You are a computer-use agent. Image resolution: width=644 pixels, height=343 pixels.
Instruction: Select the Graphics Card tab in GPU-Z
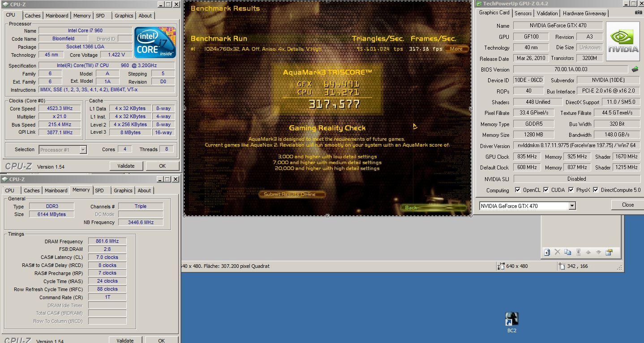[494, 13]
